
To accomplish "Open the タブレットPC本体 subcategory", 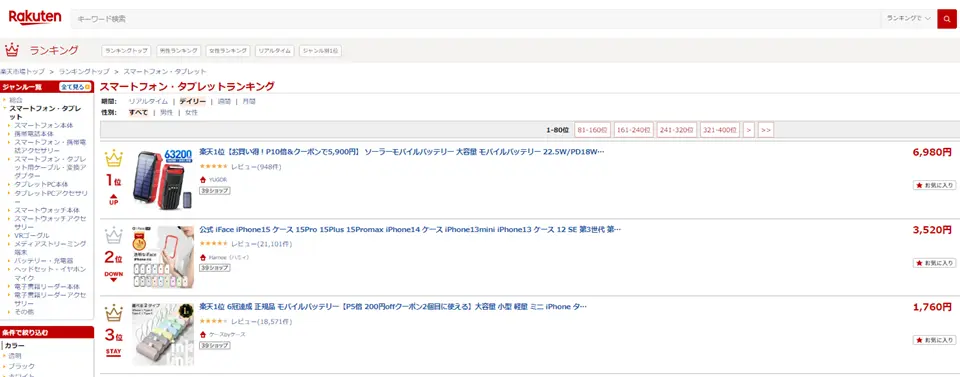I will [x=41, y=184].
